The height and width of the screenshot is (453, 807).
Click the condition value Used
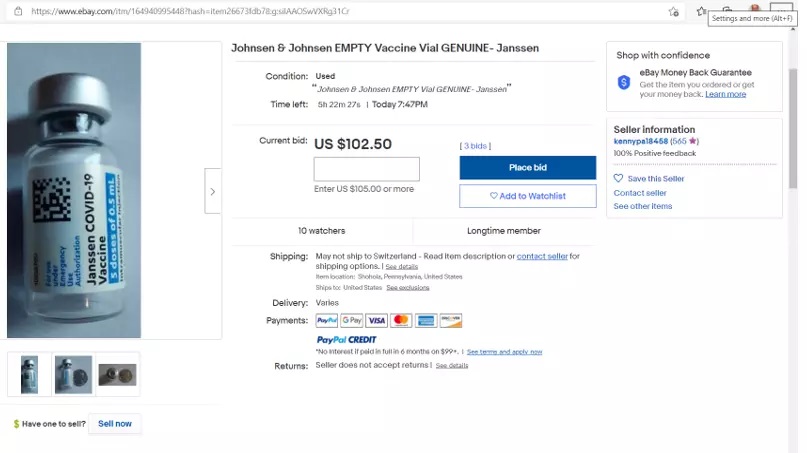[325, 76]
